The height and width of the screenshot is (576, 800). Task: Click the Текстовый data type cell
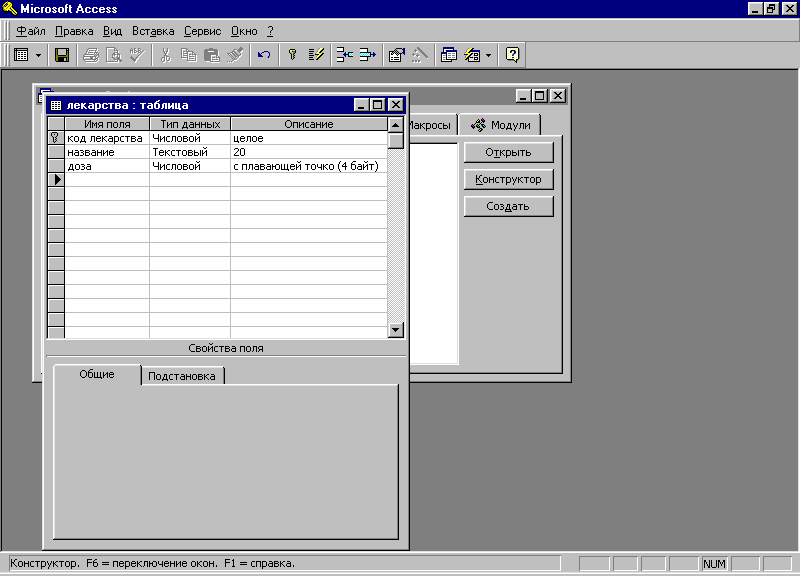190,152
